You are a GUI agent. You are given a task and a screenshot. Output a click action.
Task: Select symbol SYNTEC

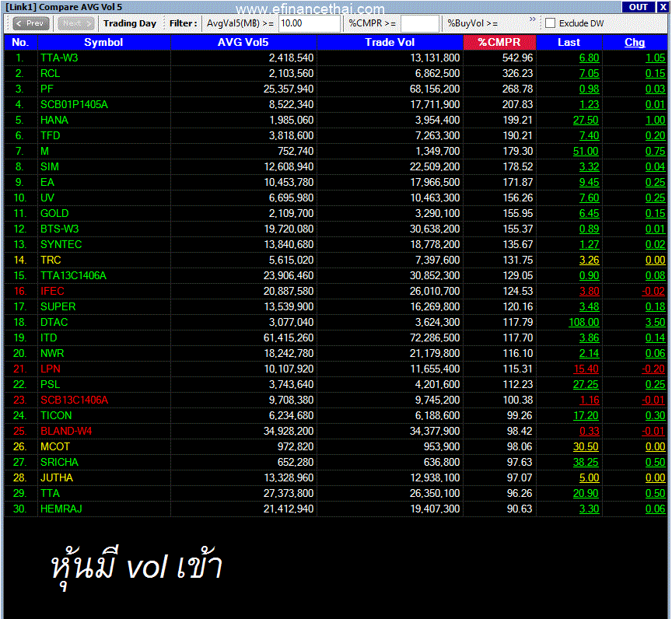[61, 245]
